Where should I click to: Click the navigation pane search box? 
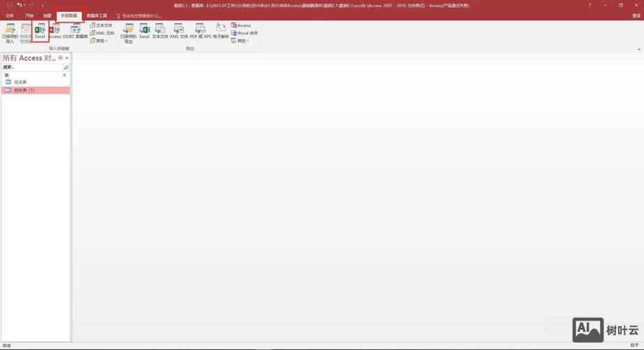[31, 67]
